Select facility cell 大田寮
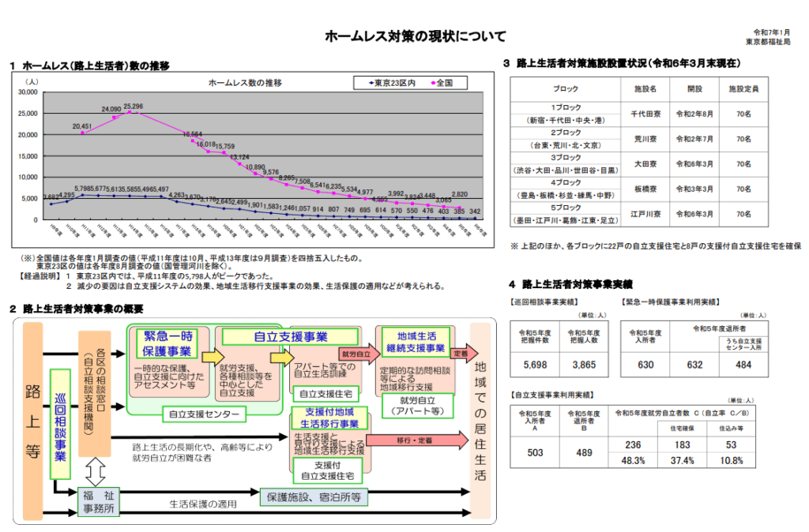Viewport: 809px width, 532px height. click(645, 164)
